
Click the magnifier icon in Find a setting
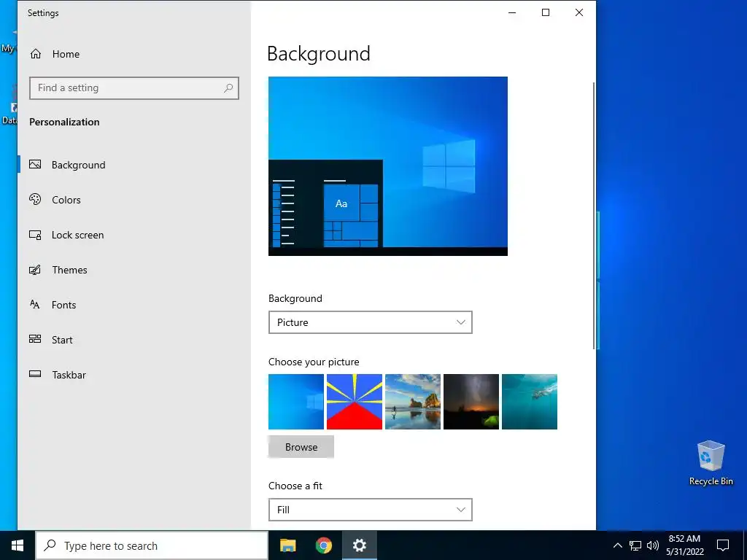point(228,87)
